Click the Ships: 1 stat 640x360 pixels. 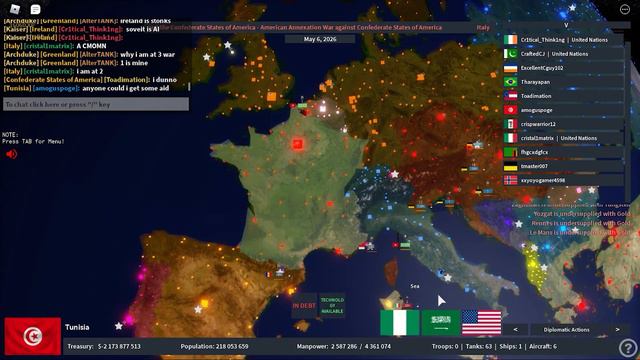tap(511, 346)
